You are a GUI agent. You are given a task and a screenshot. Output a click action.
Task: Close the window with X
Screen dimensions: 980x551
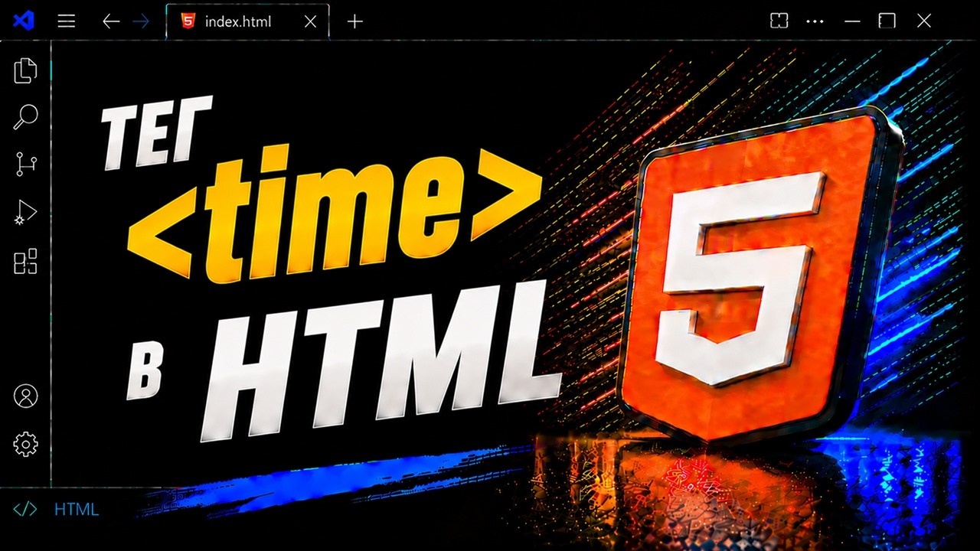click(x=923, y=21)
